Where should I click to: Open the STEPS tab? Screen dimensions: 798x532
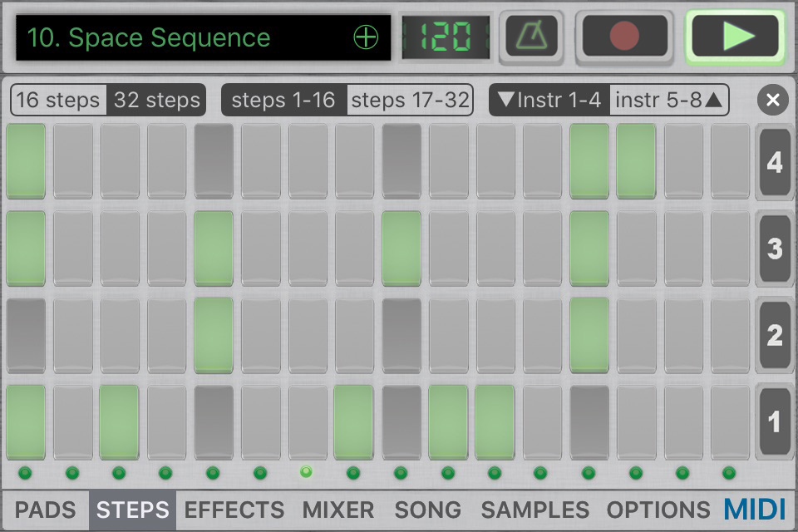(132, 510)
